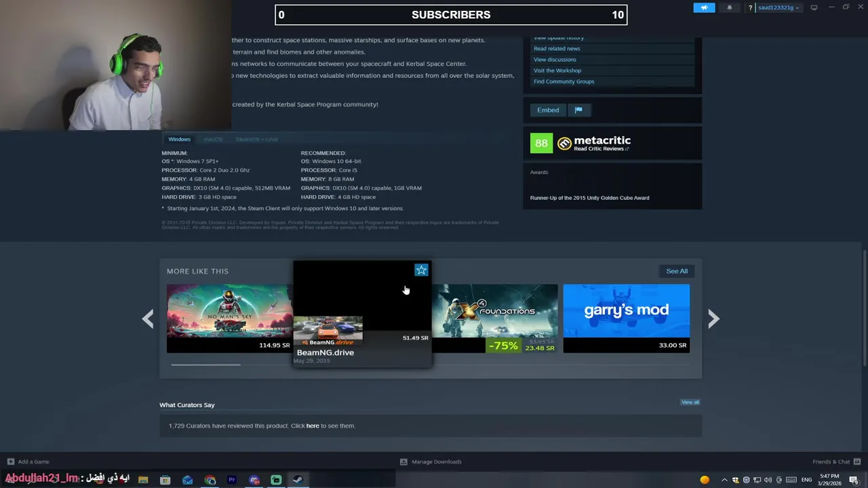868x488 pixels.
Task: Open File Explorer in the taskbar
Action: [x=143, y=480]
